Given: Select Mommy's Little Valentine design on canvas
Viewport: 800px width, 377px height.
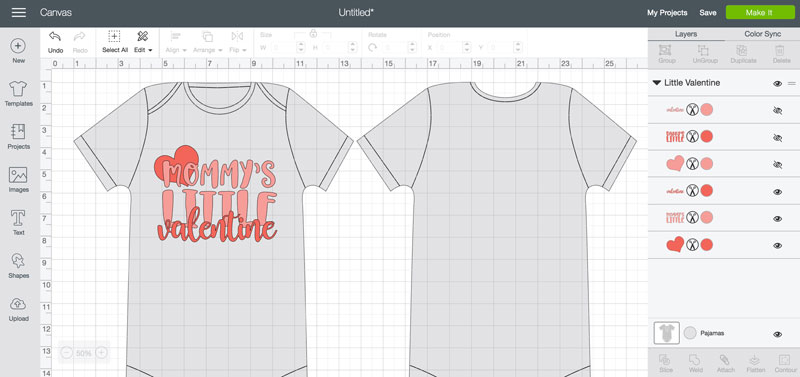Looking at the screenshot, I should [216, 194].
